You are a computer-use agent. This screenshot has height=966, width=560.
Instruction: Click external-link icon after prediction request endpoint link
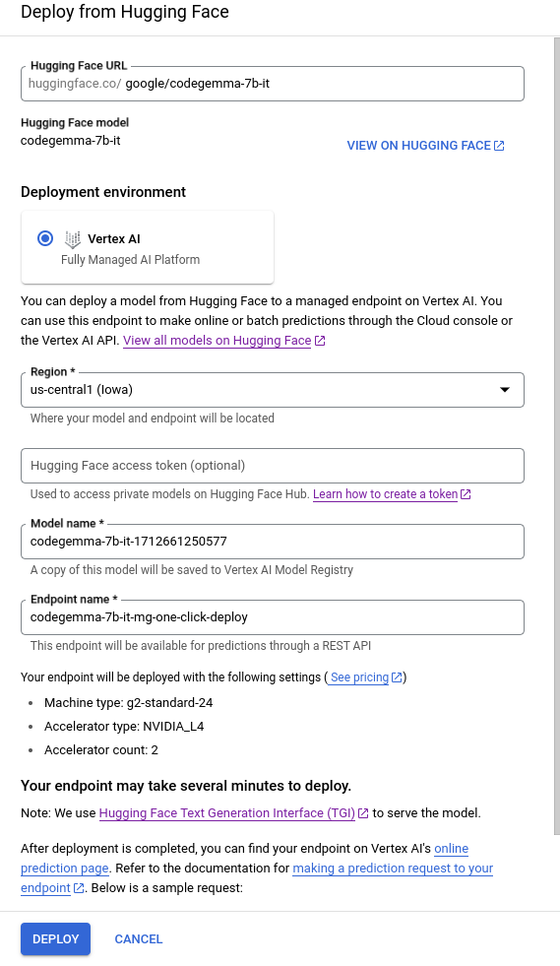click(79, 888)
